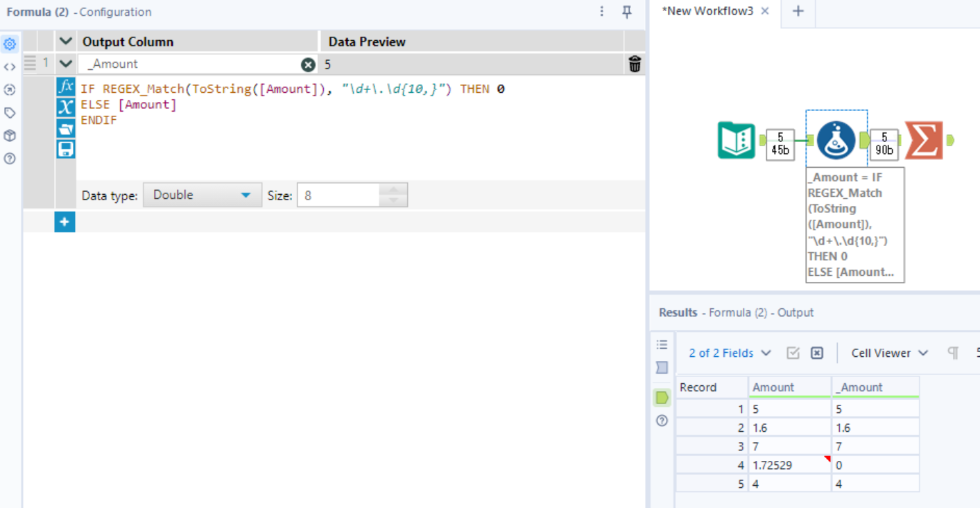Add a new workflow tab
The height and width of the screenshot is (508, 980).
tap(798, 11)
